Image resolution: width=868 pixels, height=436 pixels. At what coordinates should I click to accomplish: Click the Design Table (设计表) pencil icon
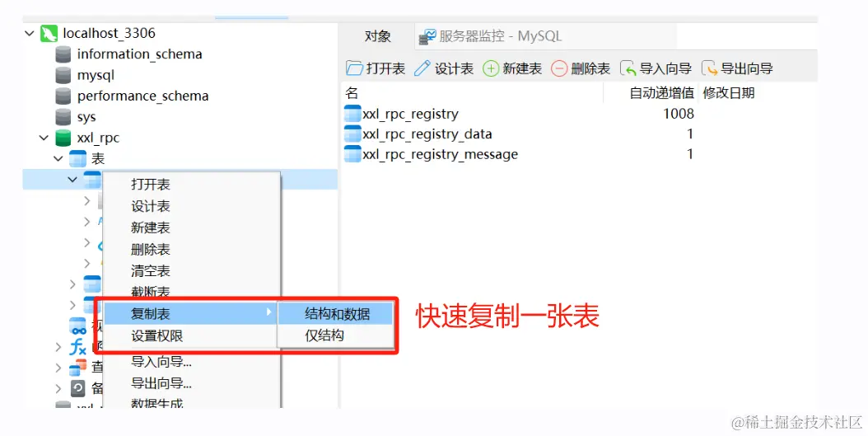pos(422,68)
